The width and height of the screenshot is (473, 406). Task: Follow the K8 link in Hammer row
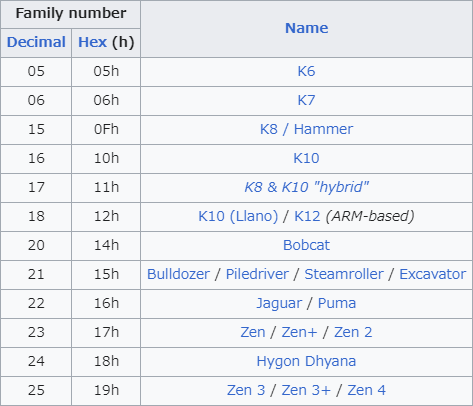tap(269, 129)
